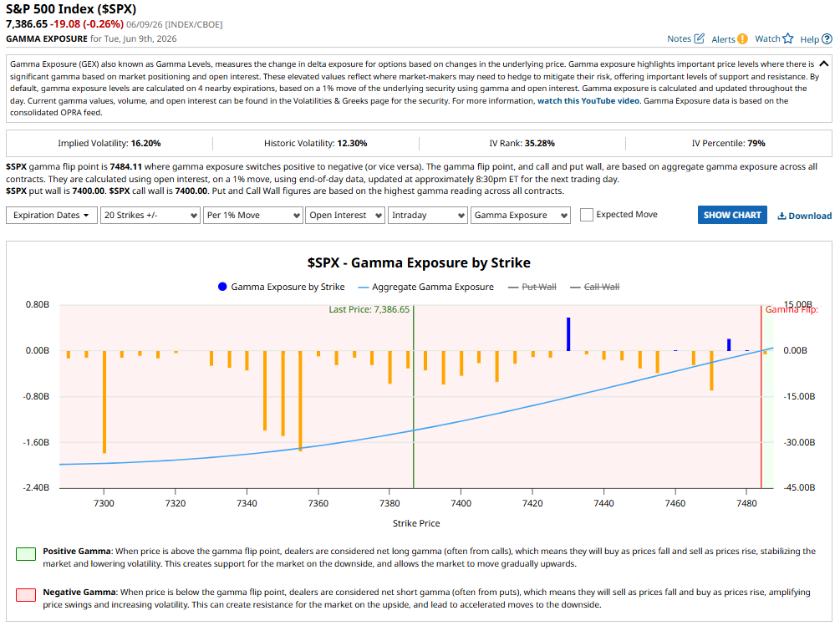Click the green Positive Gamma legend box
The width and height of the screenshot is (840, 631).
click(x=26, y=554)
